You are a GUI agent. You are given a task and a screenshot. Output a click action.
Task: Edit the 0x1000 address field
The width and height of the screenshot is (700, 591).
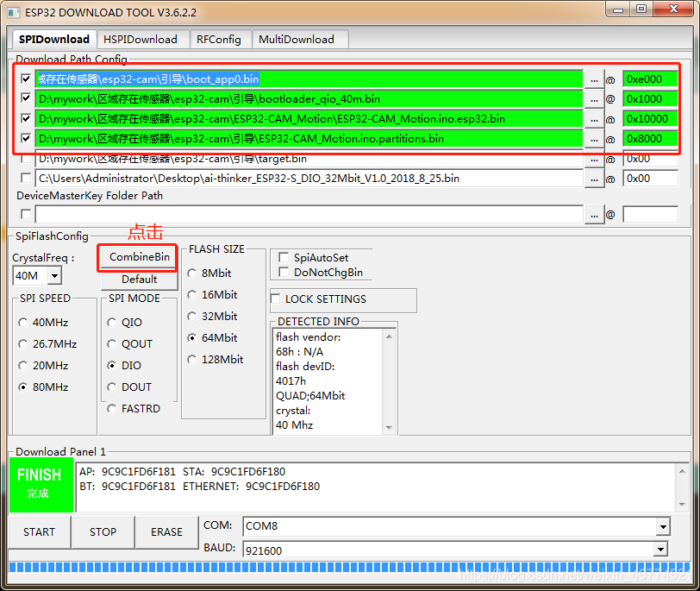(x=651, y=98)
